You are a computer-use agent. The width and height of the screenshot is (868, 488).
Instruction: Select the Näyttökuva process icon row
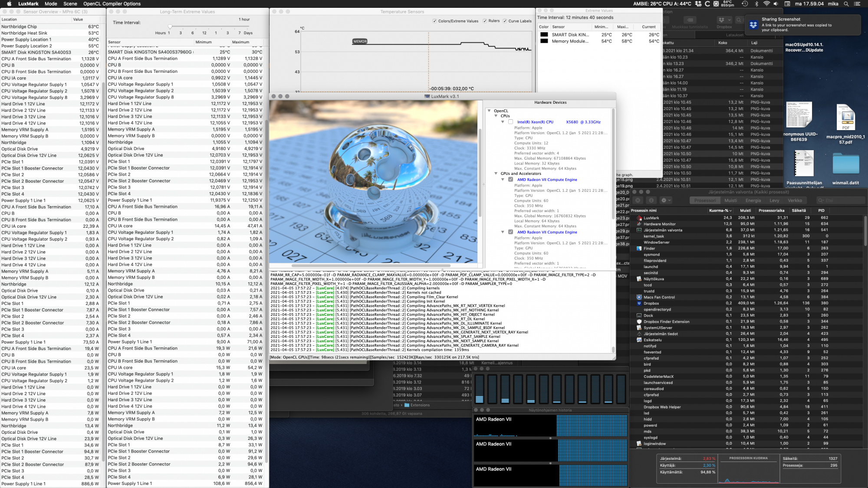639,279
